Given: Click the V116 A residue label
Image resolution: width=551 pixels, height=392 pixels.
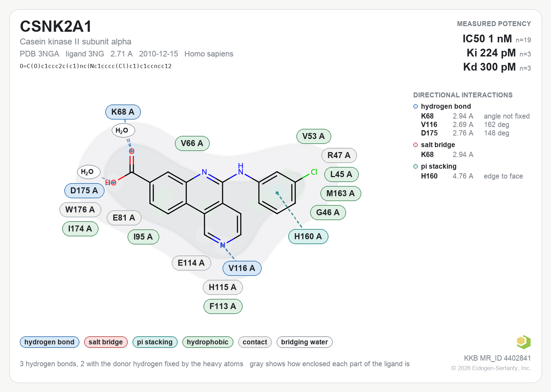Looking at the screenshot, I should point(242,268).
